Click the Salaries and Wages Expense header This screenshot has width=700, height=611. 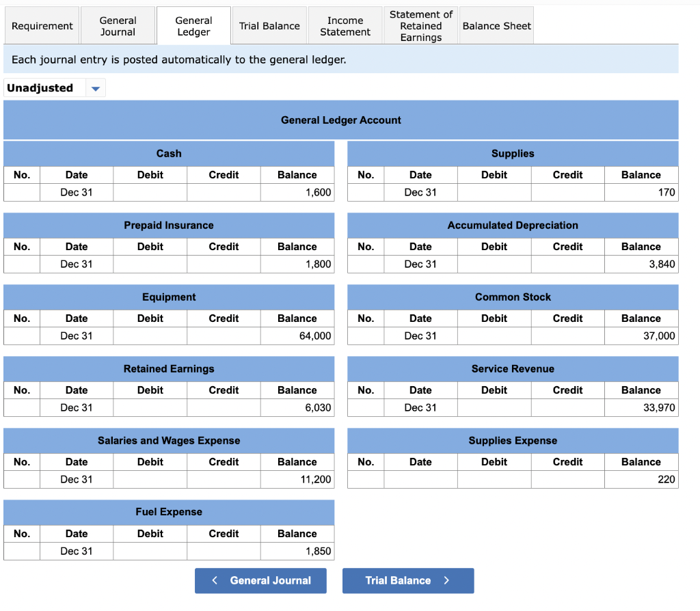[169, 441]
